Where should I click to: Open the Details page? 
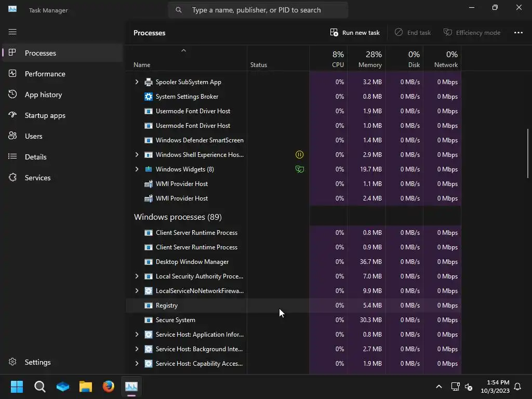click(x=62, y=157)
